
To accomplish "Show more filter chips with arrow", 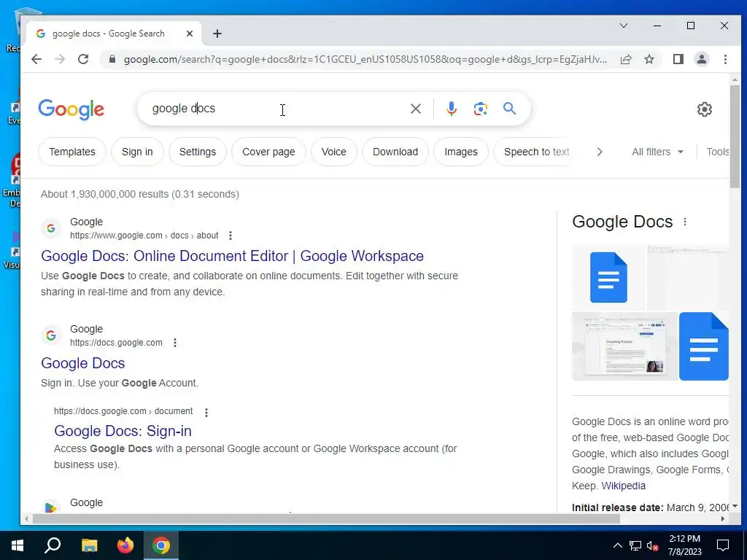I will coord(600,152).
